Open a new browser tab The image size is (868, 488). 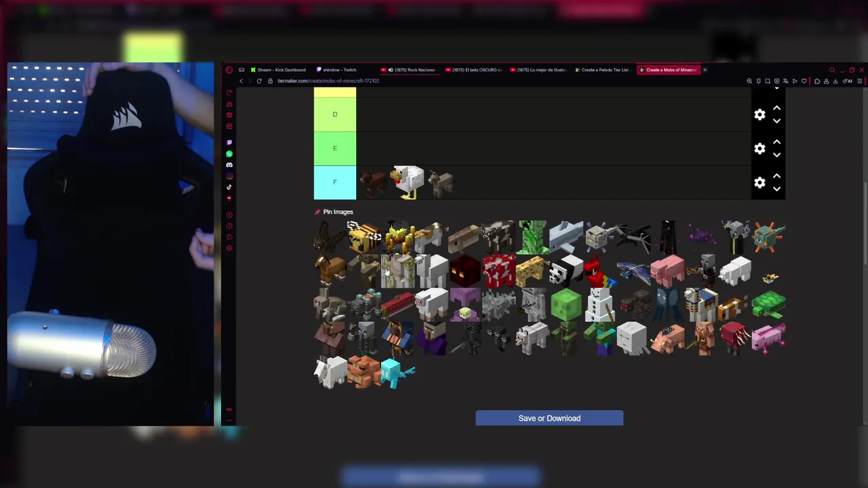[x=705, y=70]
